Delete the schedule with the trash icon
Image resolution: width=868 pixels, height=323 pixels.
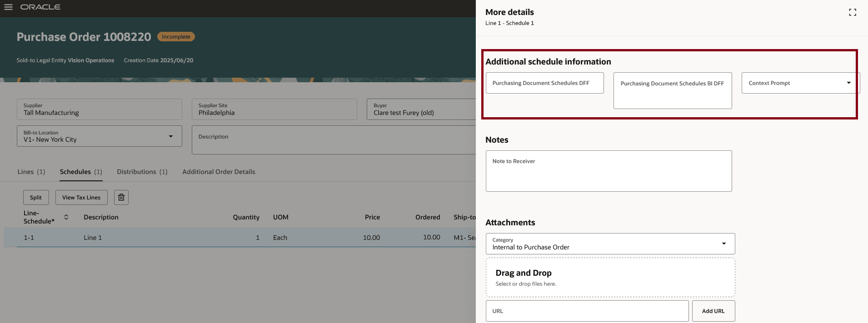[x=121, y=197]
